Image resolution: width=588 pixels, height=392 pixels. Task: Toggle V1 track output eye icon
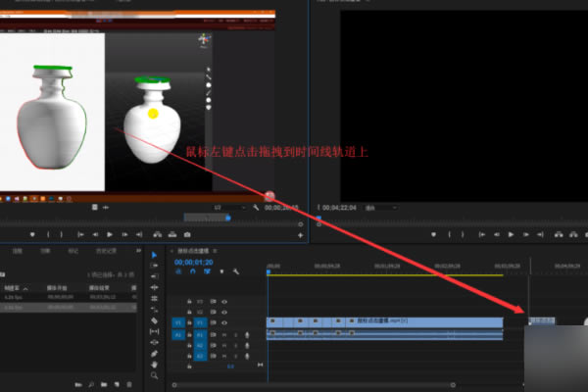pyautogui.click(x=224, y=320)
